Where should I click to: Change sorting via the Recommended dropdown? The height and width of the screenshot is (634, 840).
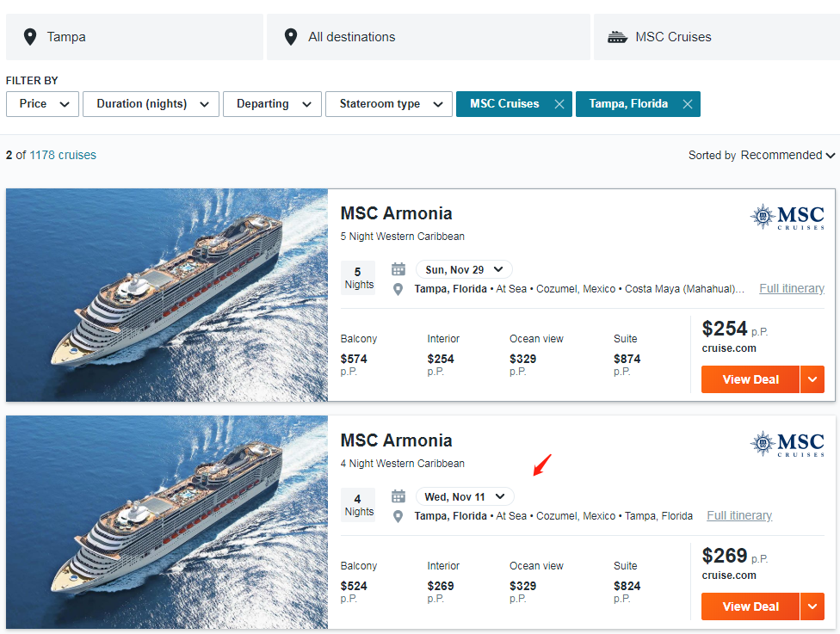pos(787,156)
